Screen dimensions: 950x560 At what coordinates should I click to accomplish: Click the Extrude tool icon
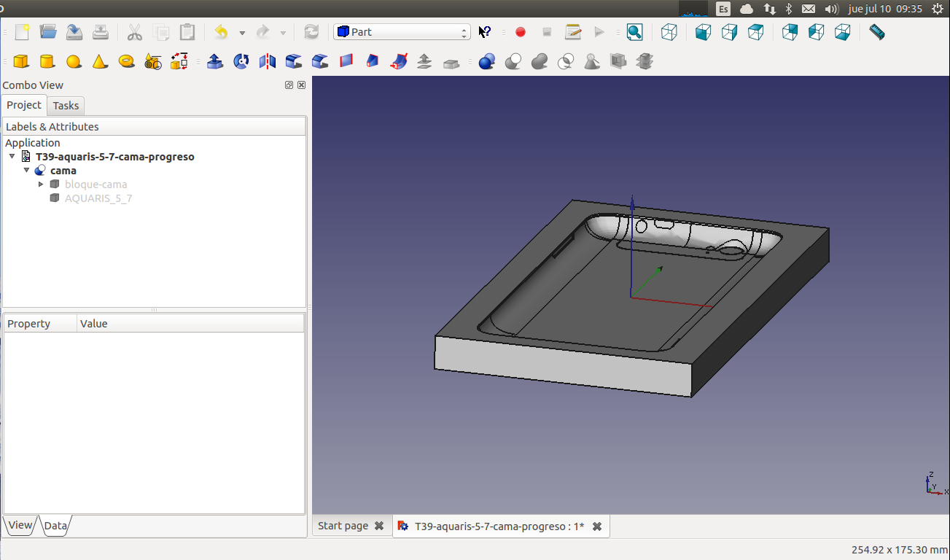215,62
